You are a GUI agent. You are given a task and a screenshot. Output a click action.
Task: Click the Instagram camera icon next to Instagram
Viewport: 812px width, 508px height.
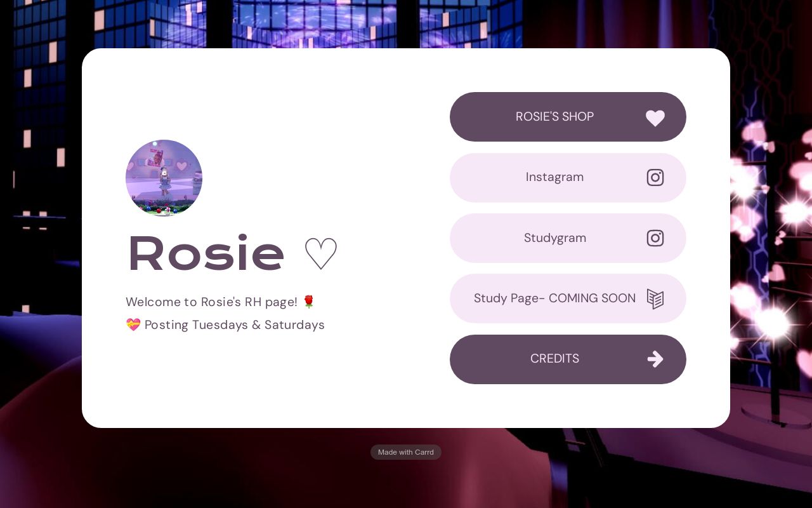pyautogui.click(x=655, y=178)
